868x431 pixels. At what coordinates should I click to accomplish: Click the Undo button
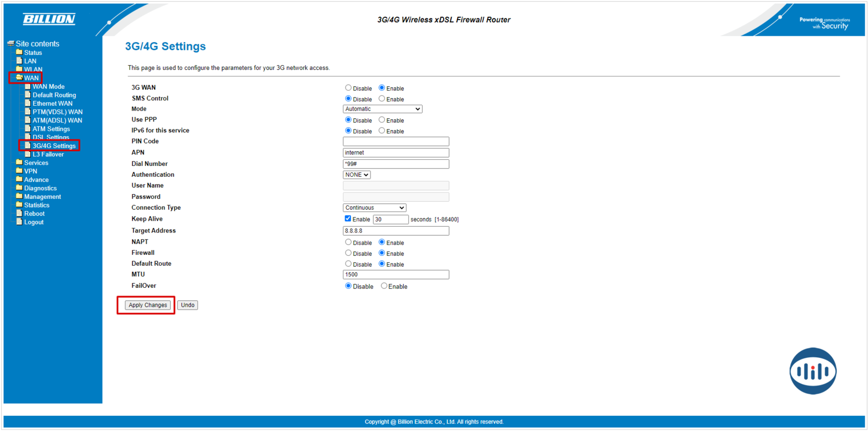[187, 305]
